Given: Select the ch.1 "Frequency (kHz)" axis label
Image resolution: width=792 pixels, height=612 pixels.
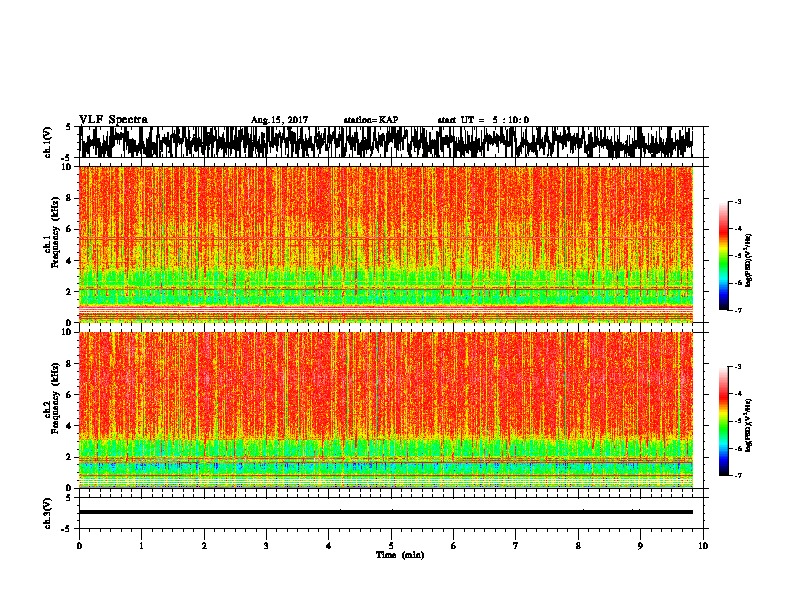Looking at the screenshot, I should pos(55,232).
